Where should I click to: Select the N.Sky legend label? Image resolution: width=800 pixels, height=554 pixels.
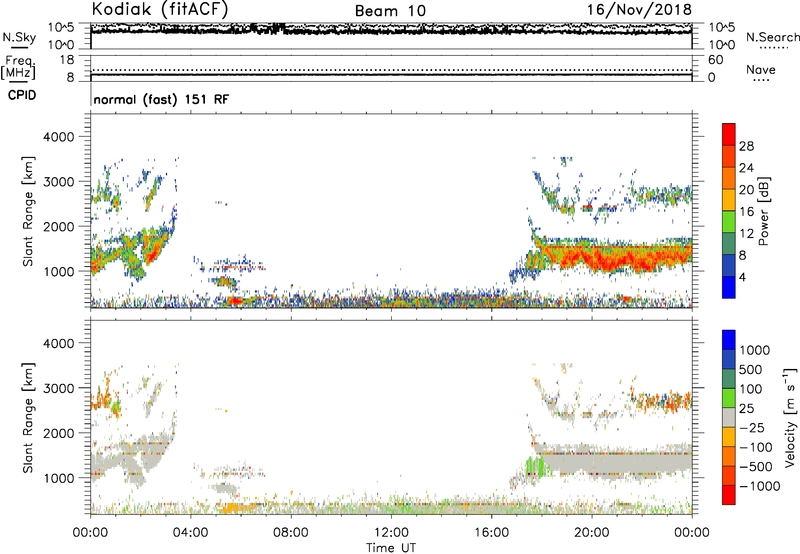click(19, 37)
